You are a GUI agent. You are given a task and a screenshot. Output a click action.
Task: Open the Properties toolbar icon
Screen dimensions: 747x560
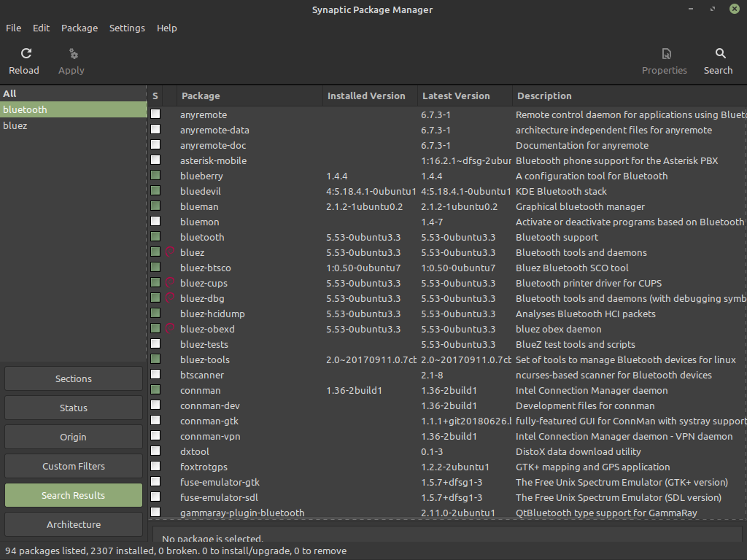[x=665, y=54]
